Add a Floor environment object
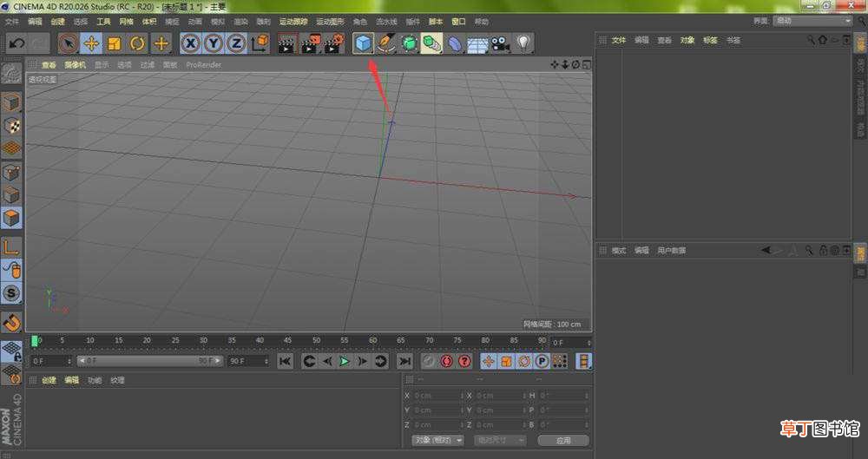Screen dimensions: 868x459 coord(477,43)
